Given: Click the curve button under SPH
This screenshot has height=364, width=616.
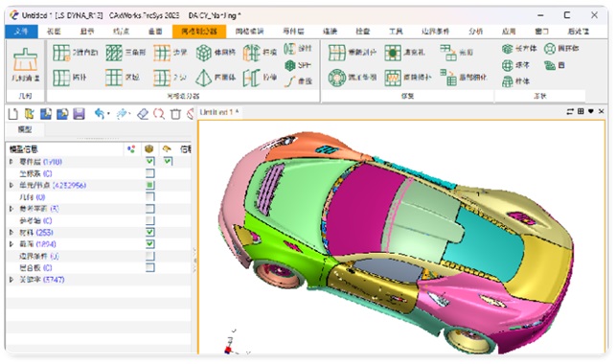Looking at the screenshot, I should [299, 80].
